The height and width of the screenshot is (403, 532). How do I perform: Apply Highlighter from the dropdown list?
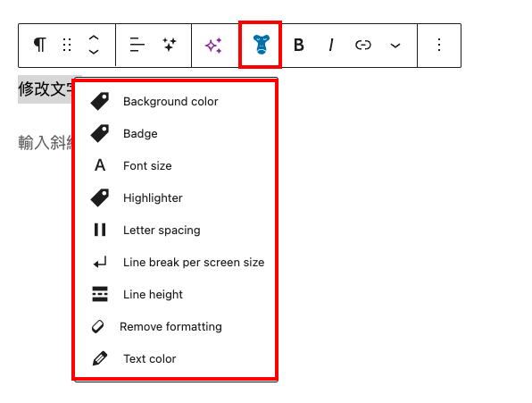[175, 198]
